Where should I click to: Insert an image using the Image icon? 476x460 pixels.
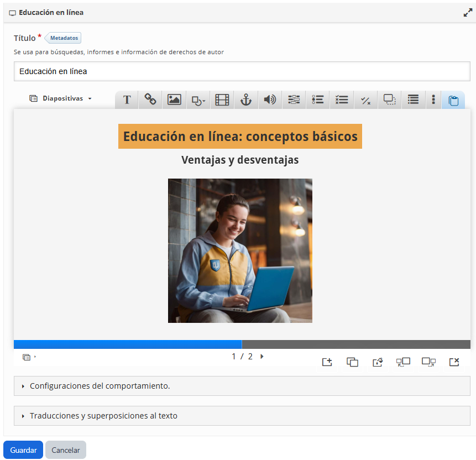[x=174, y=100]
